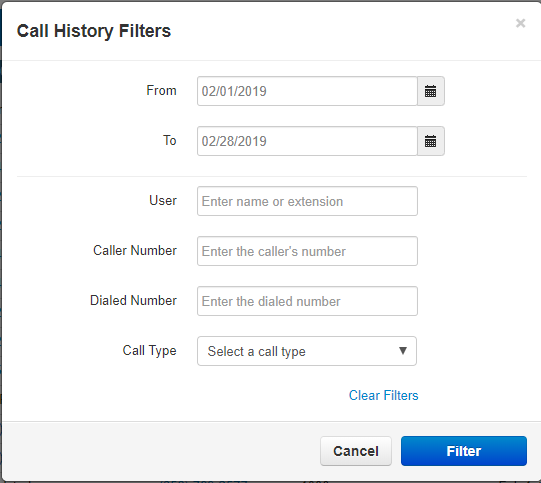Click the Call Type label
Screen dimensions: 541x483
tap(149, 351)
